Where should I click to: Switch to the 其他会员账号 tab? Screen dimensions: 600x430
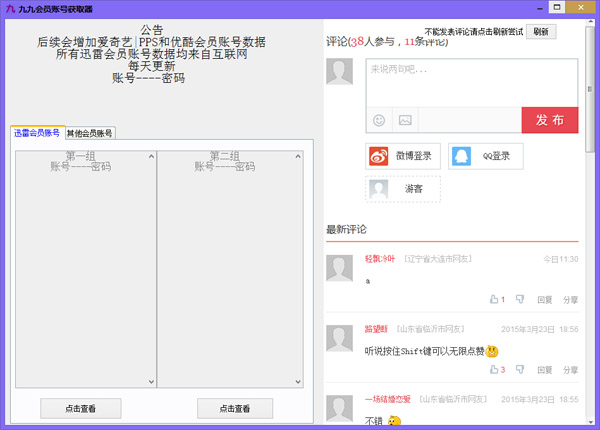pyautogui.click(x=90, y=133)
